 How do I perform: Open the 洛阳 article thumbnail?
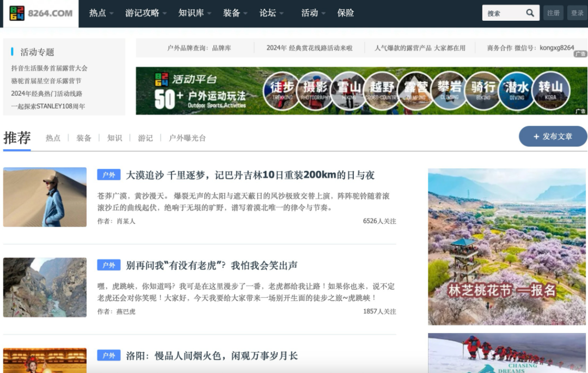[x=45, y=360]
